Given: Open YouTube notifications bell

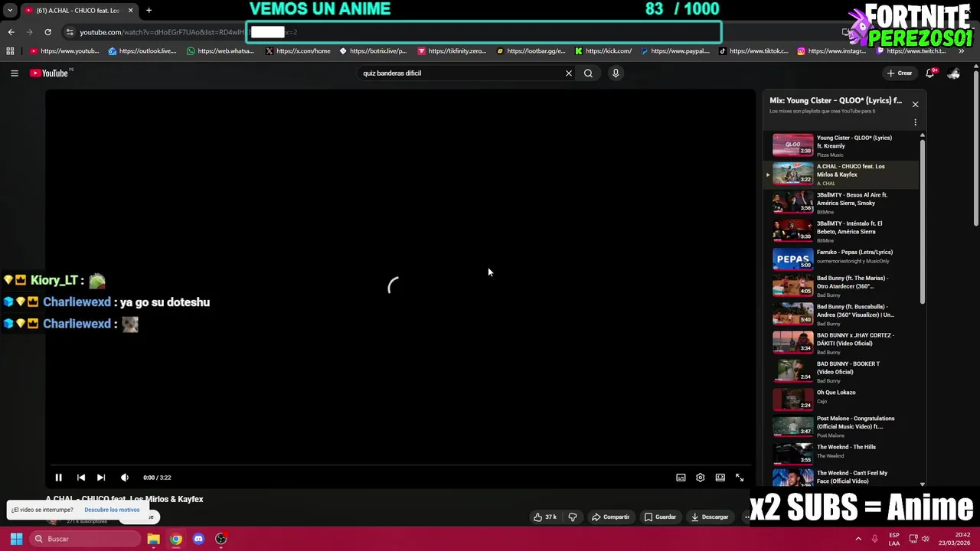Looking at the screenshot, I should click(930, 73).
